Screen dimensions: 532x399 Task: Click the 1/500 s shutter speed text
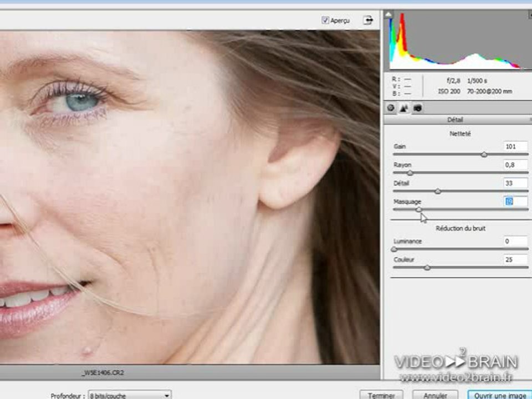[477, 81]
